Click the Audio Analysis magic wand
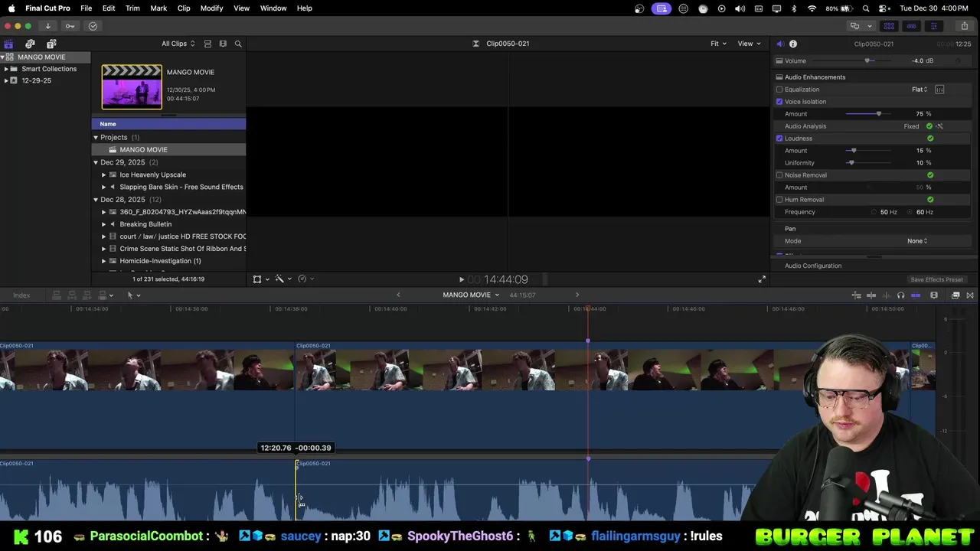The width and height of the screenshot is (980, 551). pos(939,126)
